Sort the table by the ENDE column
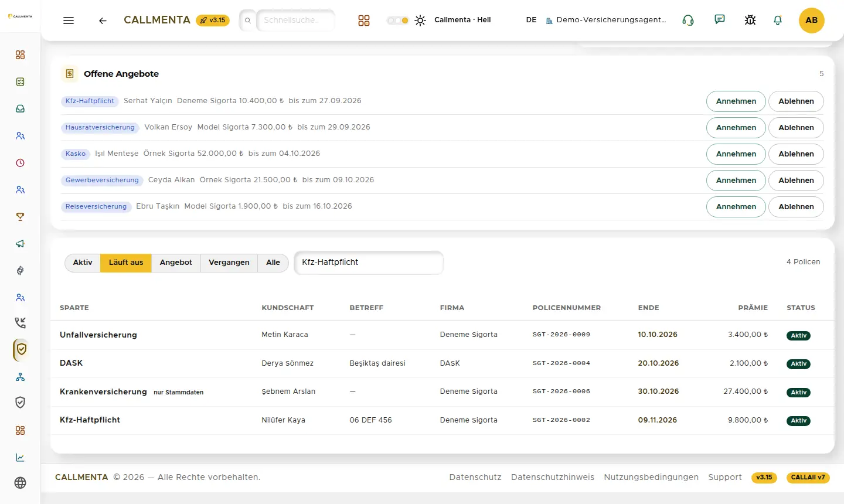This screenshot has width=844, height=504. click(649, 308)
